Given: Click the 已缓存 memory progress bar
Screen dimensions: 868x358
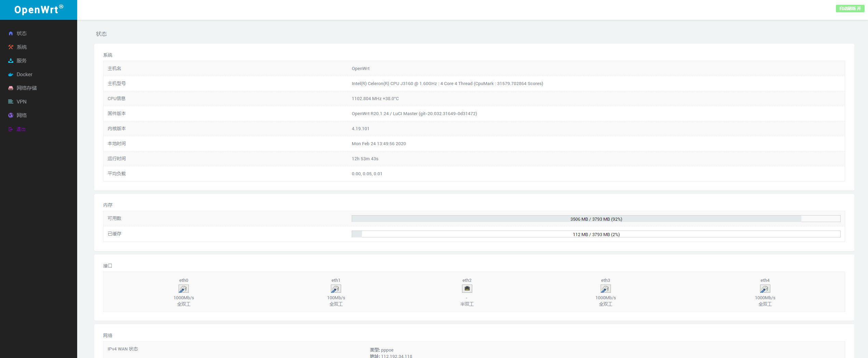Looking at the screenshot, I should [x=596, y=234].
